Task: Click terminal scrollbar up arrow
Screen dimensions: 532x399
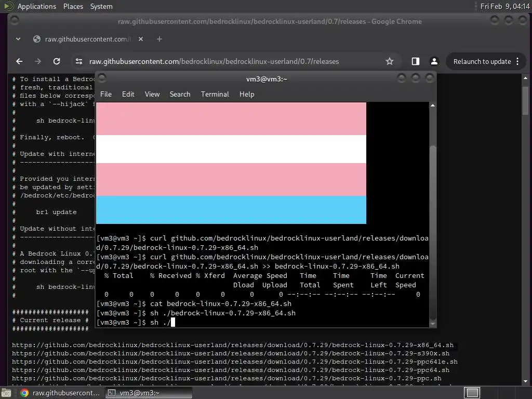Action: (x=433, y=105)
